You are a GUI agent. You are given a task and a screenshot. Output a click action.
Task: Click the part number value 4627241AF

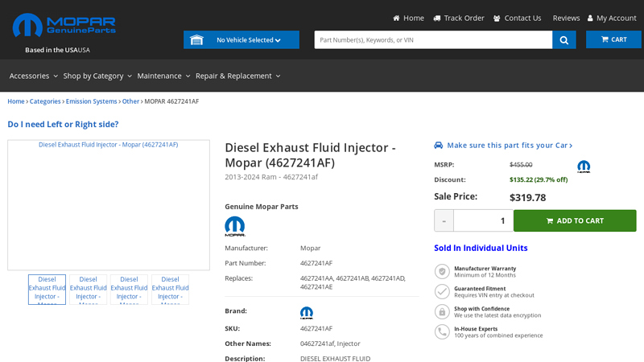pyautogui.click(x=316, y=263)
